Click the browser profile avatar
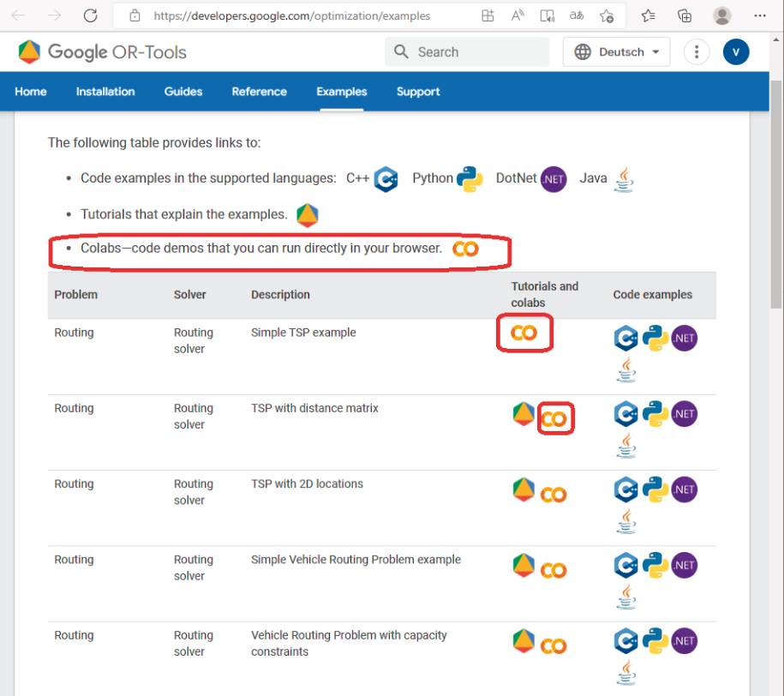This screenshot has width=784, height=696. click(x=721, y=15)
